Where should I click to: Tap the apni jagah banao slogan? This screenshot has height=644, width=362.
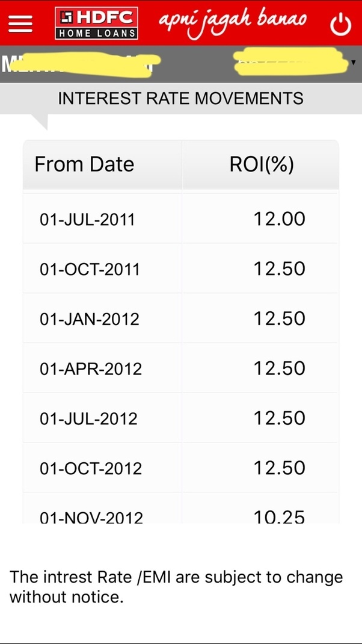[232, 23]
